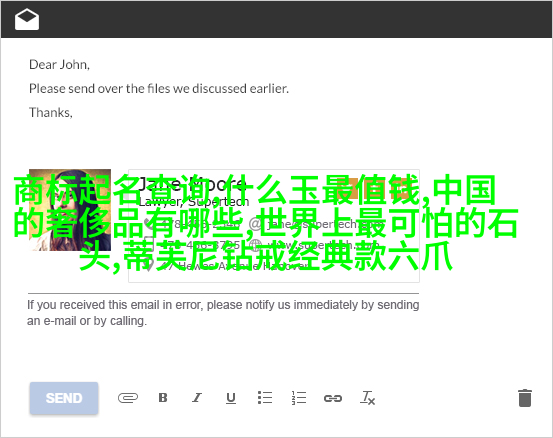This screenshot has width=553, height=438.
Task: Place cursor in 'Please send over the files' line
Action: (159, 89)
